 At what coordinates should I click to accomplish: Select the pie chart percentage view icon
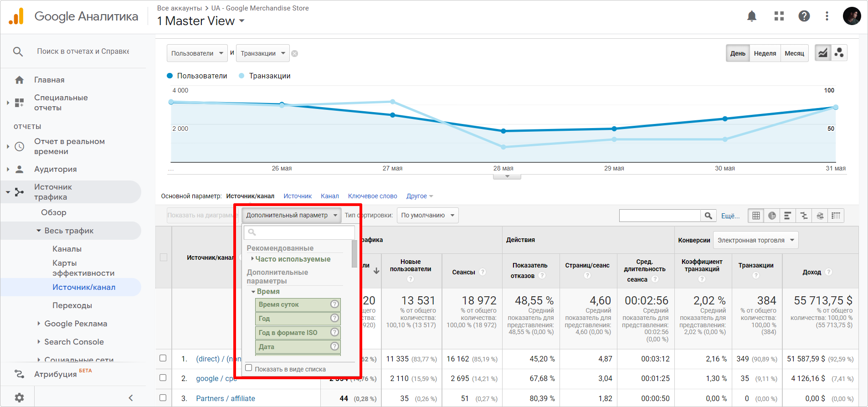(772, 216)
